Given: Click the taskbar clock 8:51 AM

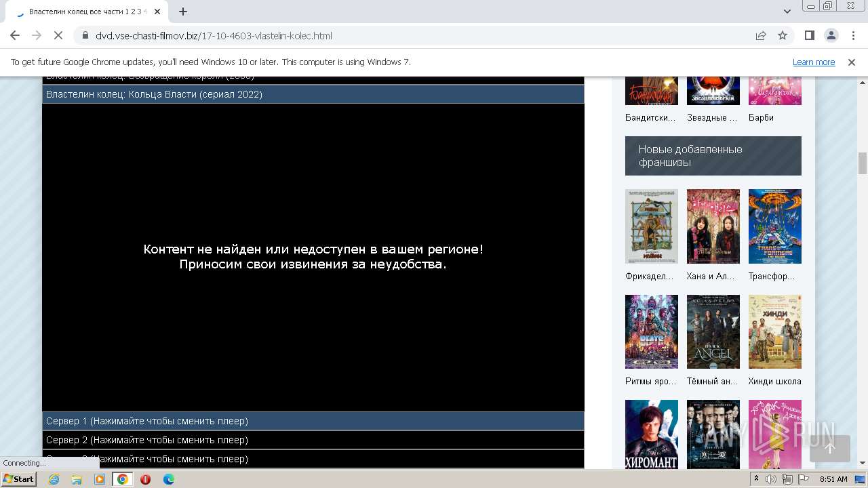Looking at the screenshot, I should (x=833, y=479).
